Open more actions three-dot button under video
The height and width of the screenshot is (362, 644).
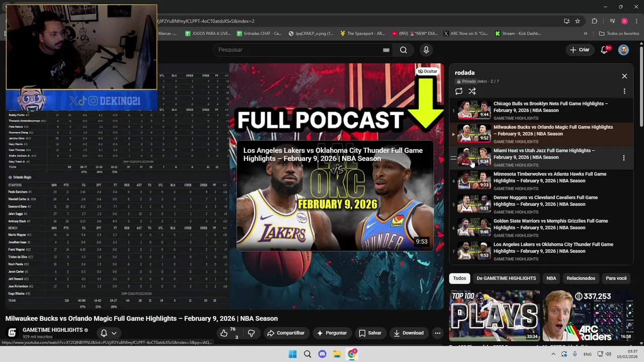click(437, 333)
